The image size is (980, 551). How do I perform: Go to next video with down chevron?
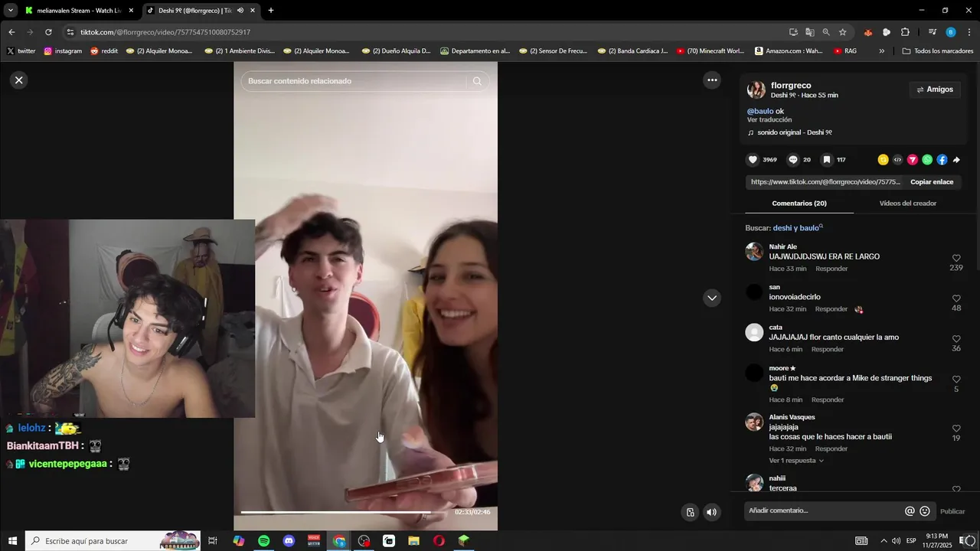(712, 298)
